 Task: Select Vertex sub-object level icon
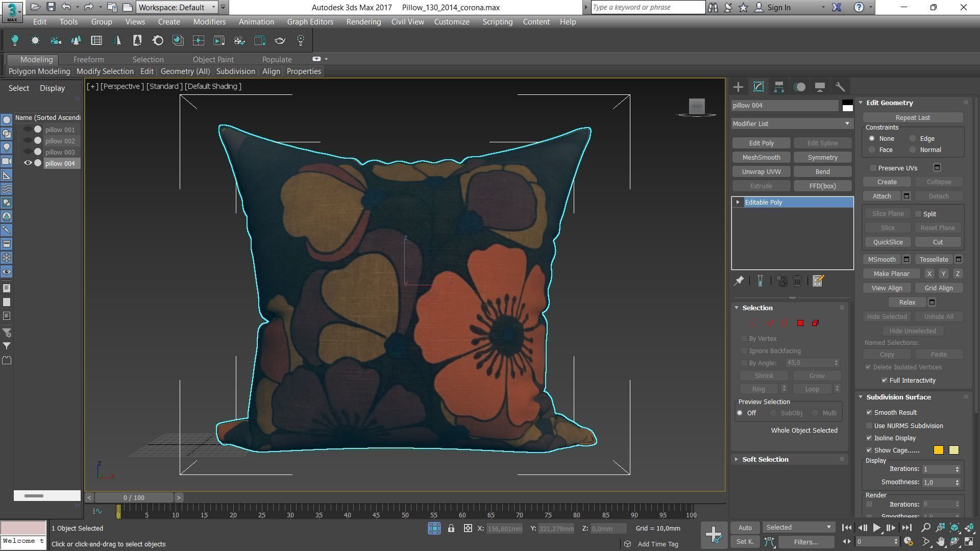(754, 323)
